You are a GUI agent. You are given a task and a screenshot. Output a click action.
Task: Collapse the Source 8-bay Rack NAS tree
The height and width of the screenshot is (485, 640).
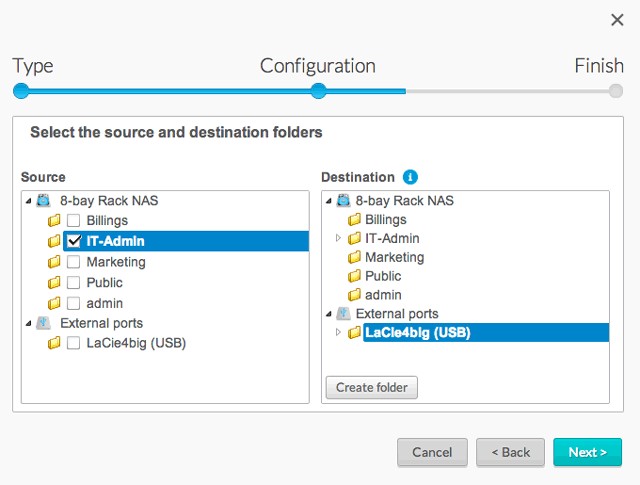tap(28, 201)
